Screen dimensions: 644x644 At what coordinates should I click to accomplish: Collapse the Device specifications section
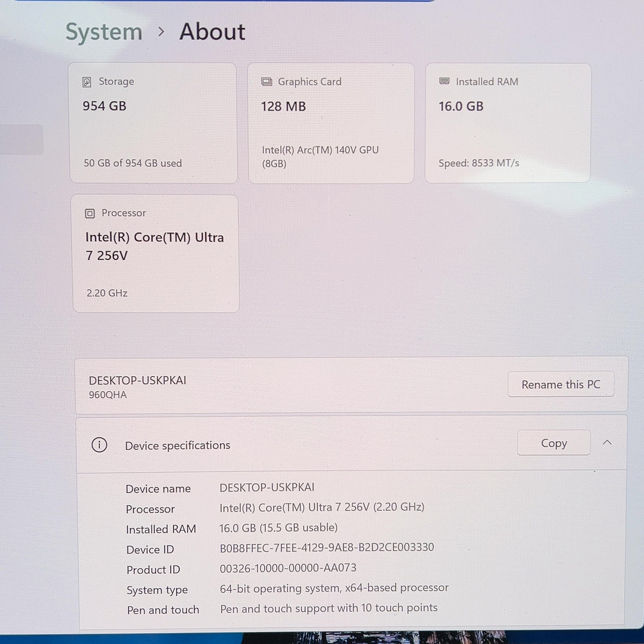point(607,443)
